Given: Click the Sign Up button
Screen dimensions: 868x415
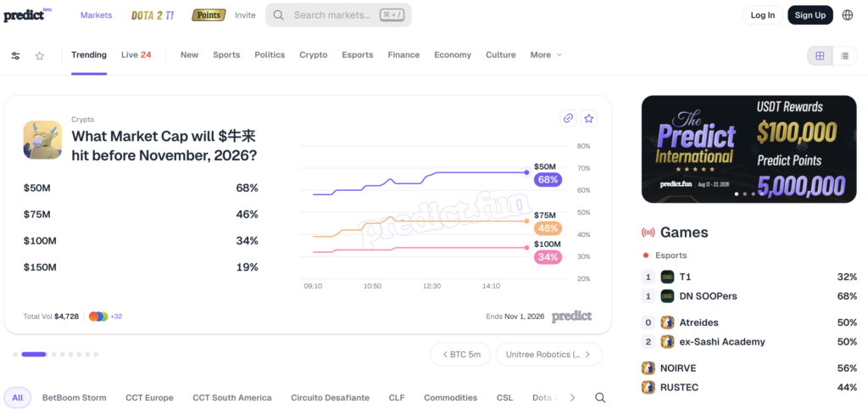Looking at the screenshot, I should pyautogui.click(x=810, y=15).
